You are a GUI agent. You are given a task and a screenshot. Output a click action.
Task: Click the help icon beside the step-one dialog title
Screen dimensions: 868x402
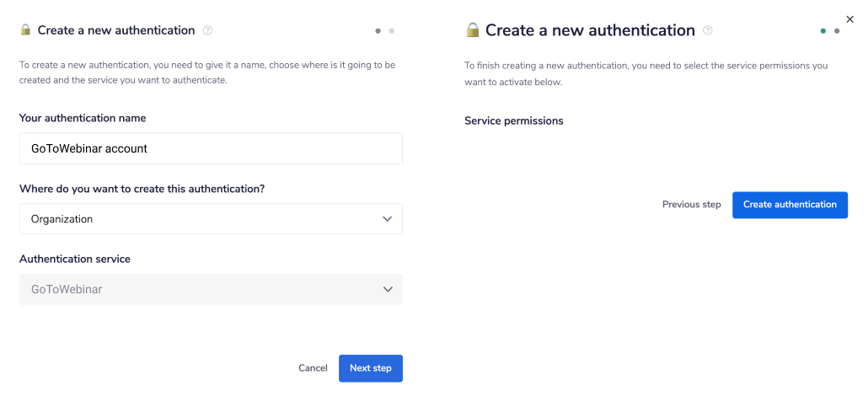pyautogui.click(x=208, y=30)
